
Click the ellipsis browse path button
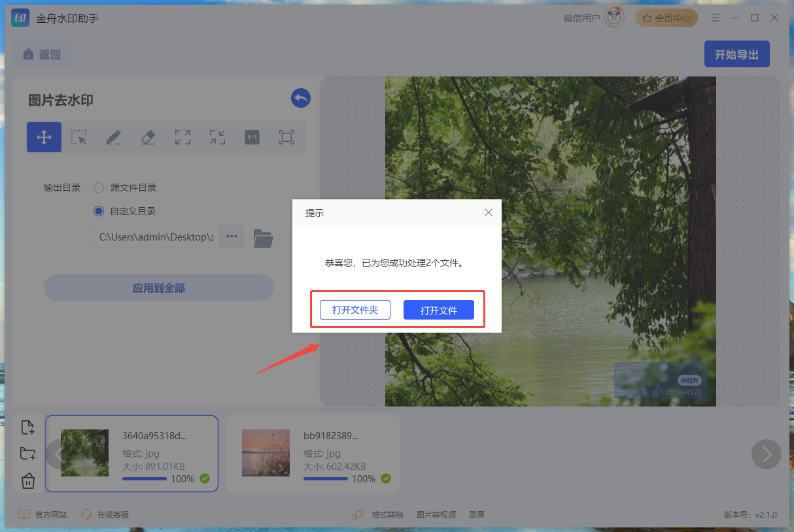(x=232, y=237)
